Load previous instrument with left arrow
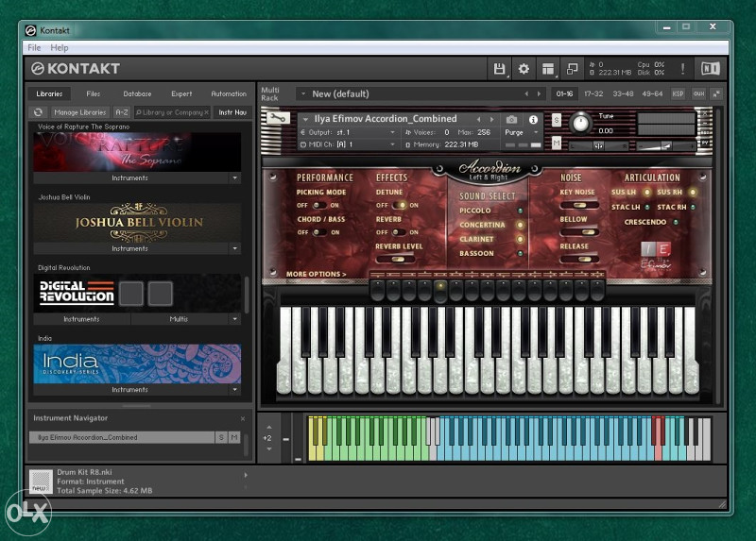Viewport: 756px width, 541px height. (479, 119)
